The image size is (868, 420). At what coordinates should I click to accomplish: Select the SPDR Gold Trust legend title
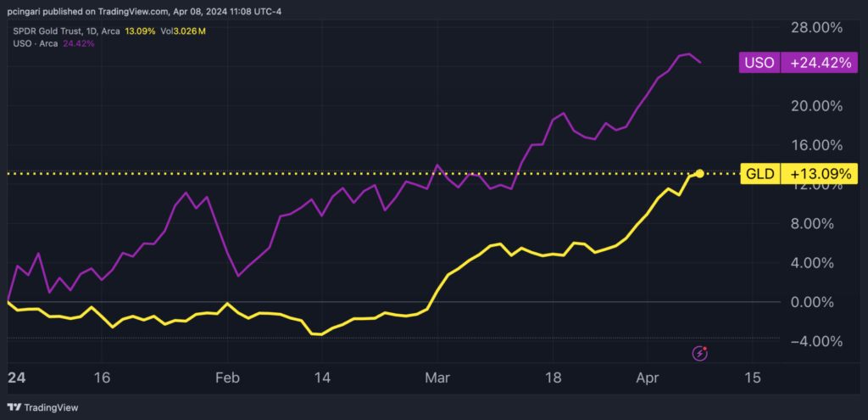point(66,31)
